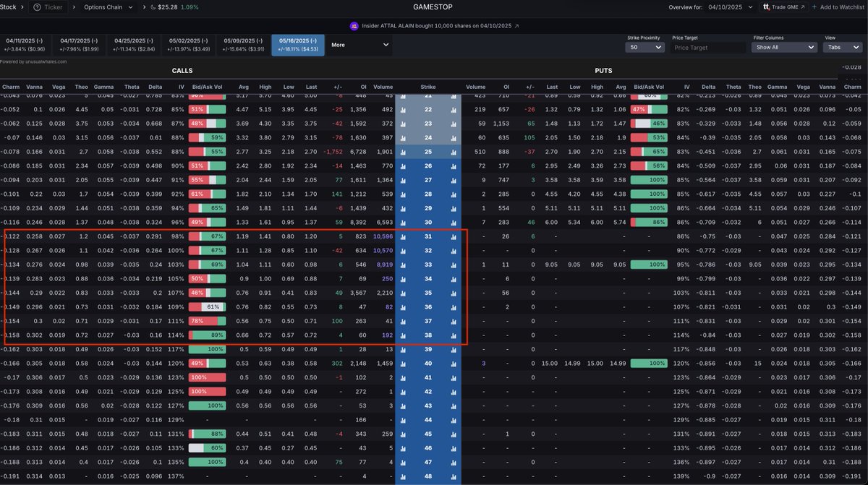Click calls OI value 3,567
The image size is (868, 485).
(357, 293)
